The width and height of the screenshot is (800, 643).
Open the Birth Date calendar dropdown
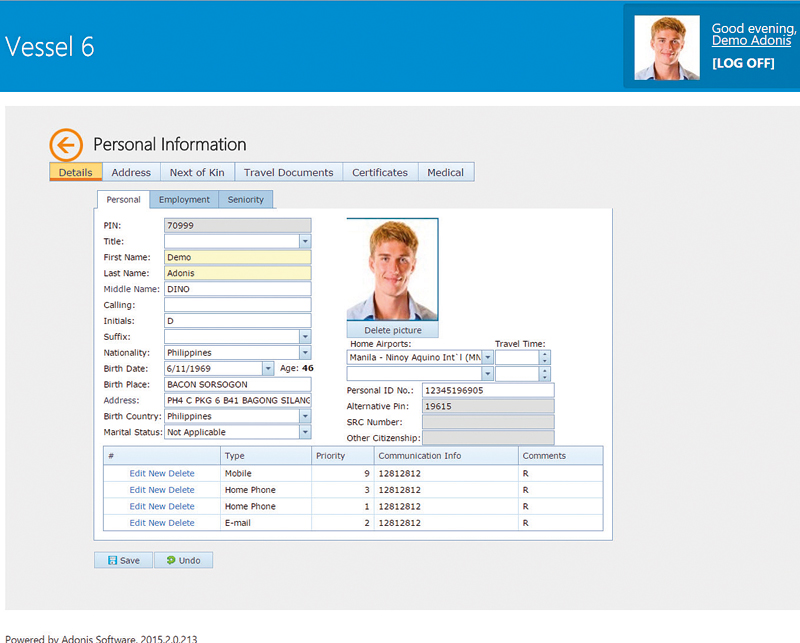coord(268,368)
